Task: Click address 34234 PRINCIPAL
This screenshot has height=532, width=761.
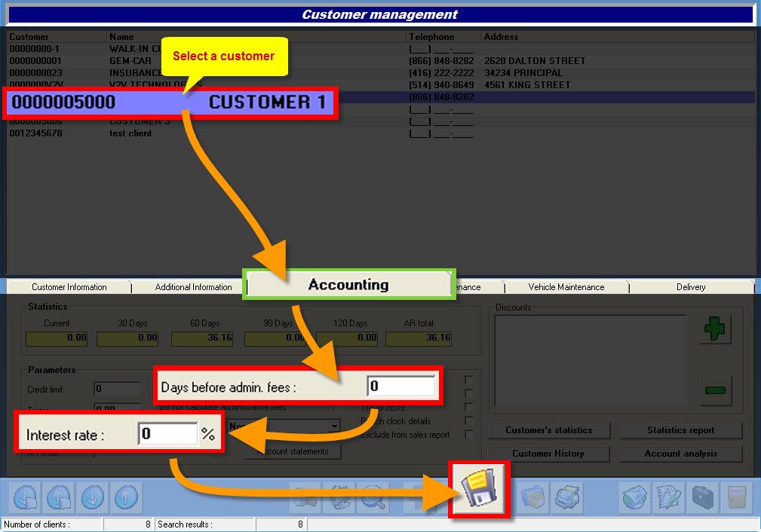Action: click(x=523, y=73)
